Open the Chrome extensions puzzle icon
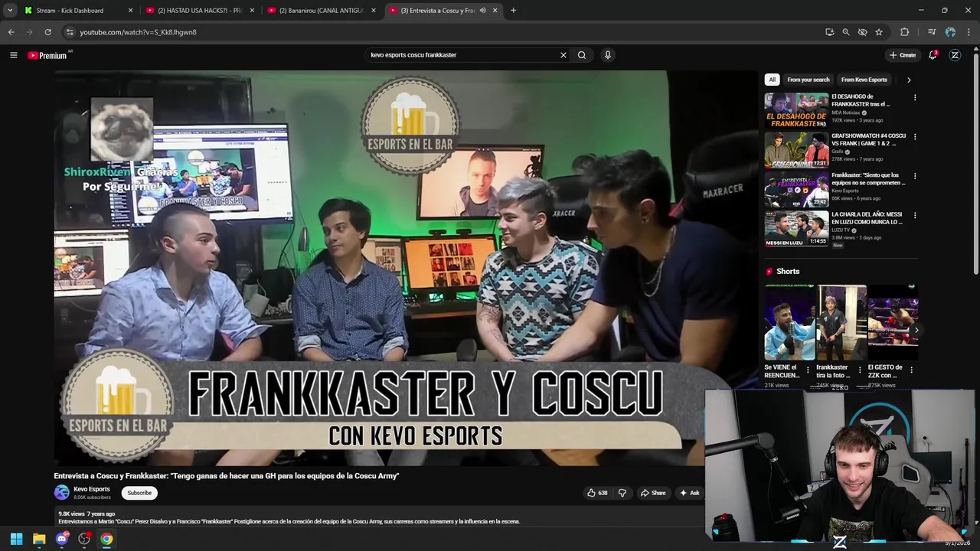The width and height of the screenshot is (980, 551). click(x=905, y=32)
